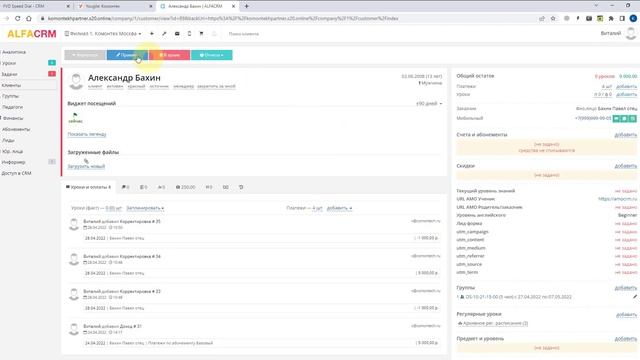Open Абонементы in the sidebar

click(16, 129)
